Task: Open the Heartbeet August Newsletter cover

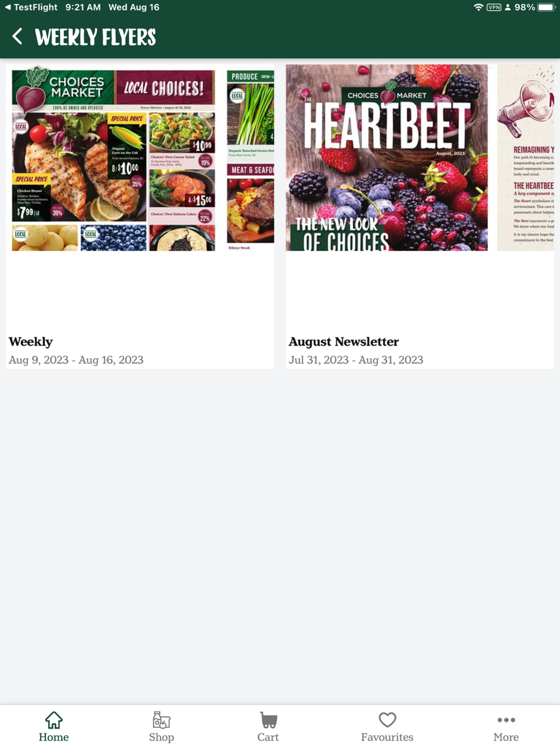Action: (386, 157)
